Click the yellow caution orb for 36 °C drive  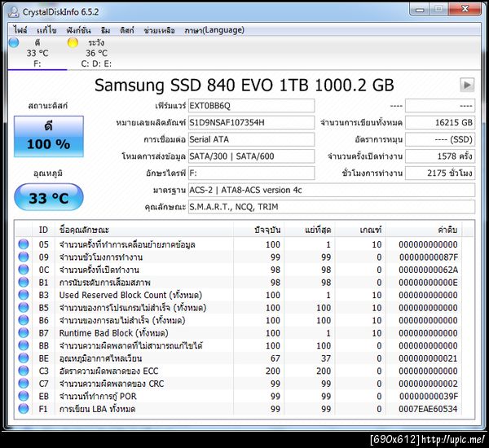click(73, 42)
